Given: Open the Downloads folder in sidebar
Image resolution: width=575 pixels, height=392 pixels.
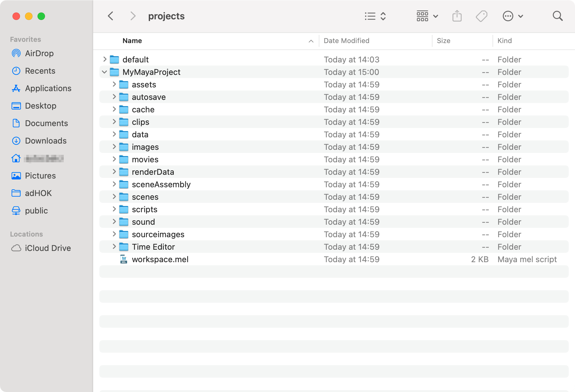Looking at the screenshot, I should (x=46, y=141).
